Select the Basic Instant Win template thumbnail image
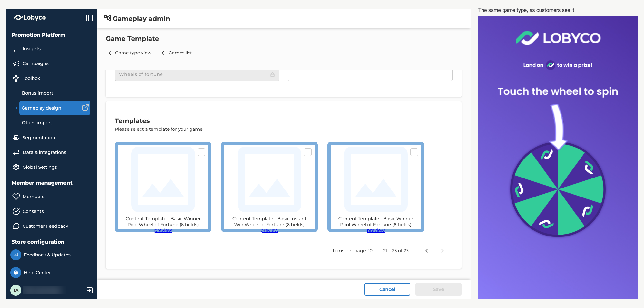 coord(269,179)
